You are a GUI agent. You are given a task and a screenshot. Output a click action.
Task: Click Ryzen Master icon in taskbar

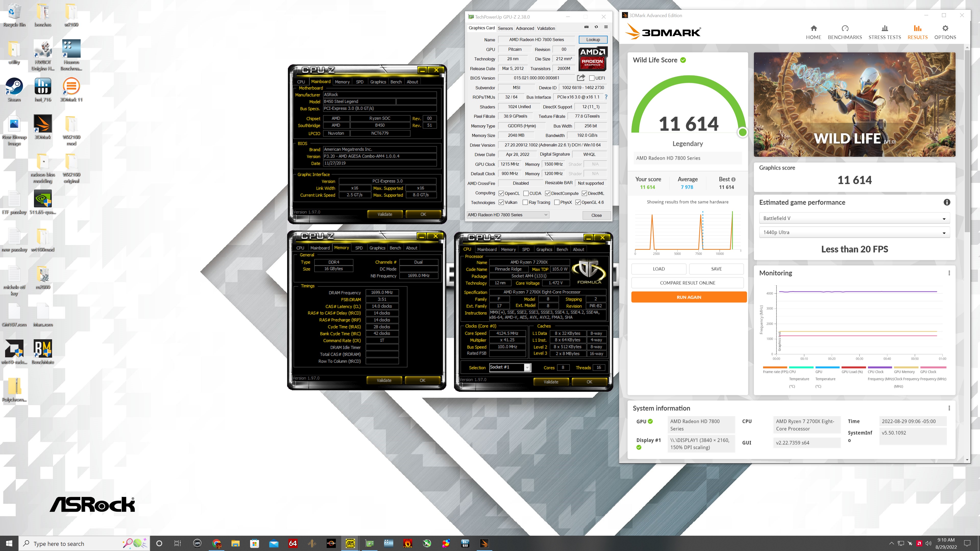[331, 543]
